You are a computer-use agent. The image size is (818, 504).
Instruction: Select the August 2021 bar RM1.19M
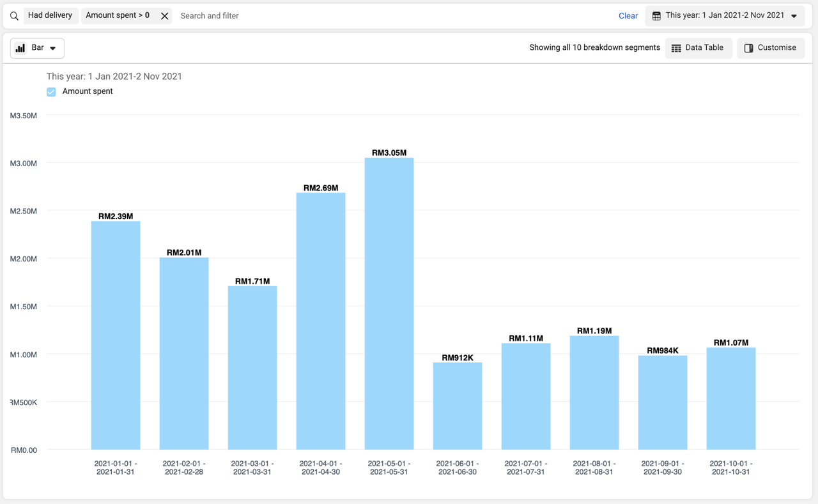point(594,393)
